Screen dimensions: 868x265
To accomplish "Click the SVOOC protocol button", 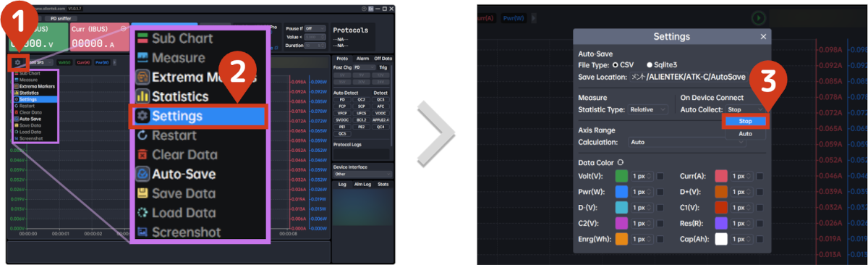I will click(343, 120).
